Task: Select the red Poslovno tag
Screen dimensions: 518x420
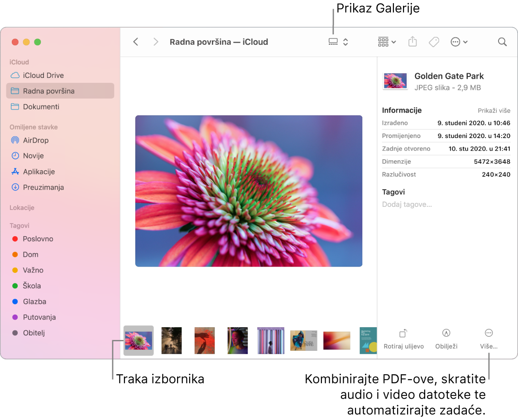Action: [38, 239]
